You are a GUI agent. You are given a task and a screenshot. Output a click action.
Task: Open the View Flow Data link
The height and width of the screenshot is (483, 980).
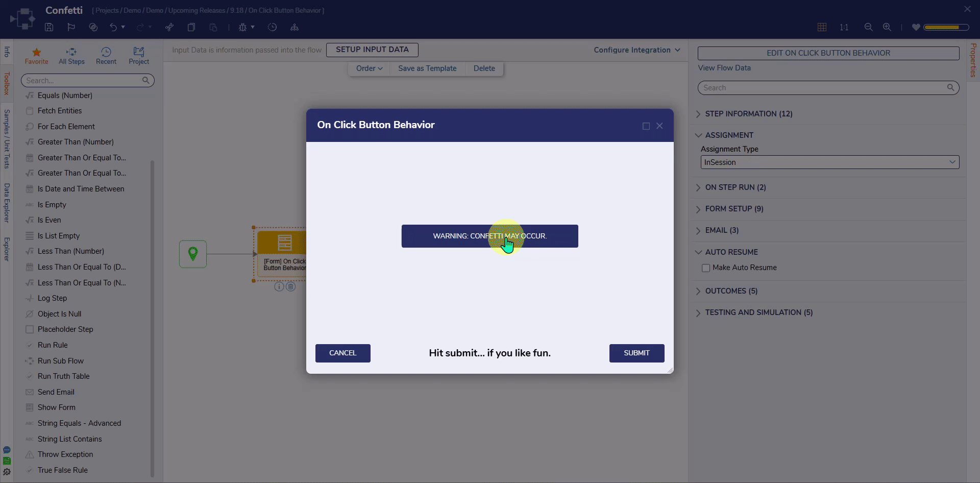coord(724,68)
